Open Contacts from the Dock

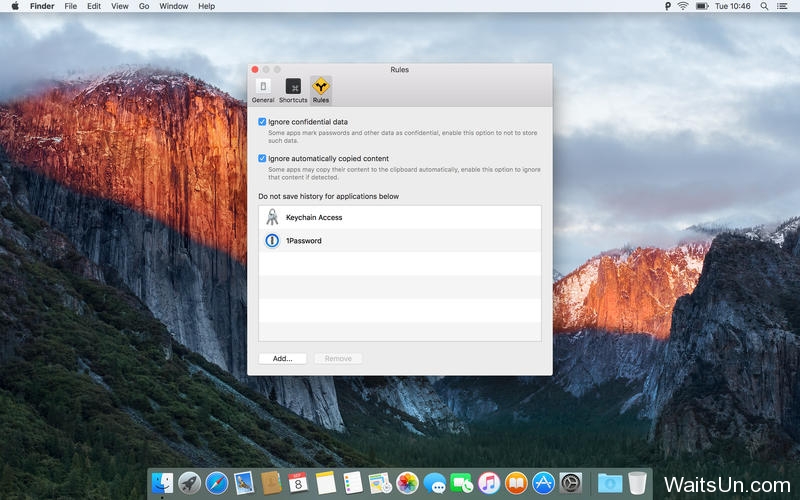[x=271, y=483]
